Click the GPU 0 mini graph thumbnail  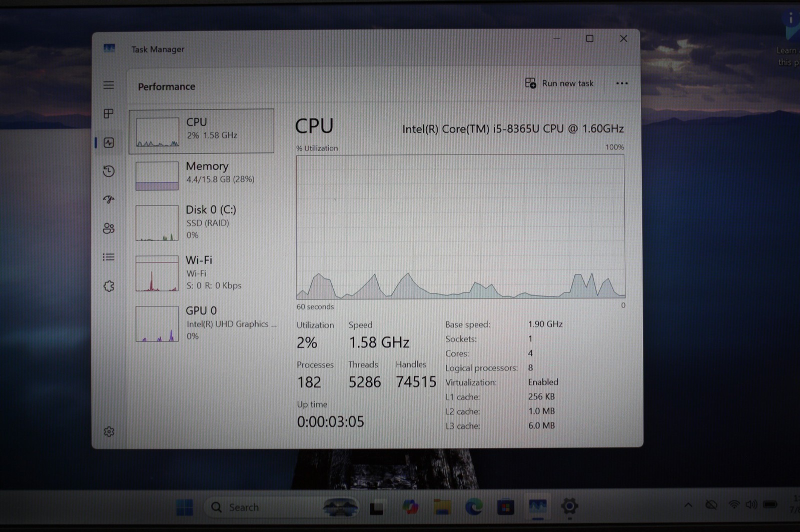pos(157,324)
